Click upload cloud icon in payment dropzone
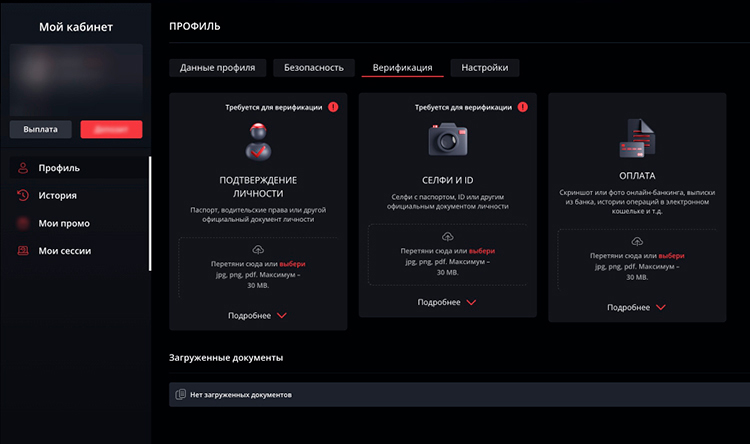Screen dimensions: 750x444 tap(637, 241)
